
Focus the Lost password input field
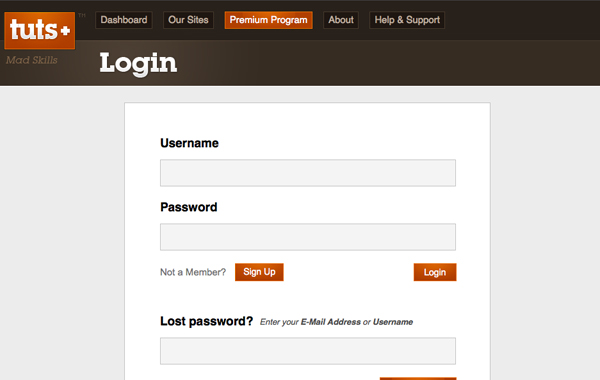pos(308,351)
